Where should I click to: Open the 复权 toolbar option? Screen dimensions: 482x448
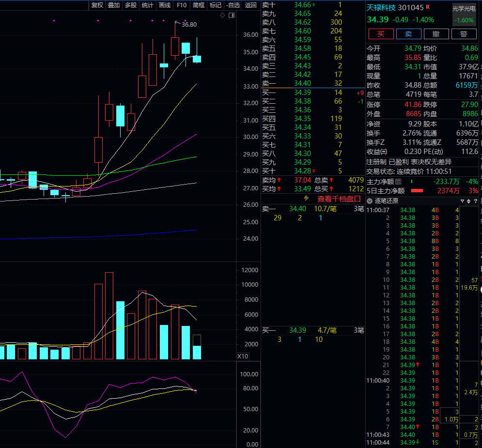[x=97, y=5]
